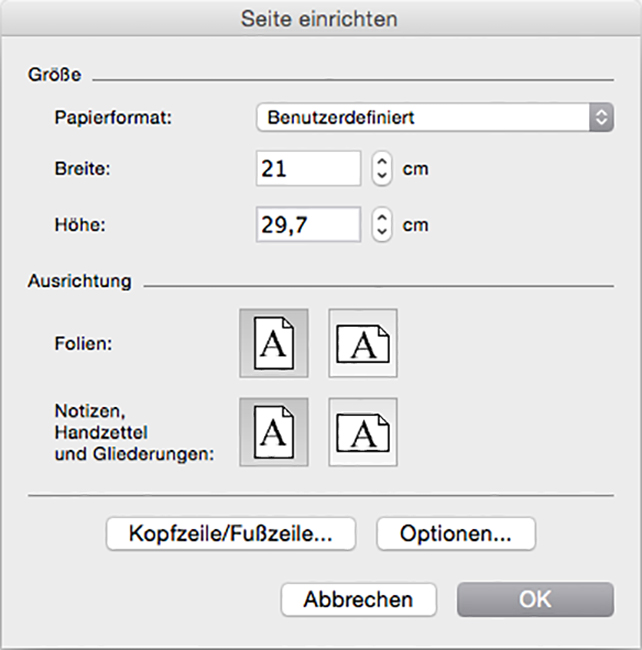Viewport: 642px width, 650px height.
Task: Open the Kopfzeile/Fußzeile settings
Action: click(231, 534)
